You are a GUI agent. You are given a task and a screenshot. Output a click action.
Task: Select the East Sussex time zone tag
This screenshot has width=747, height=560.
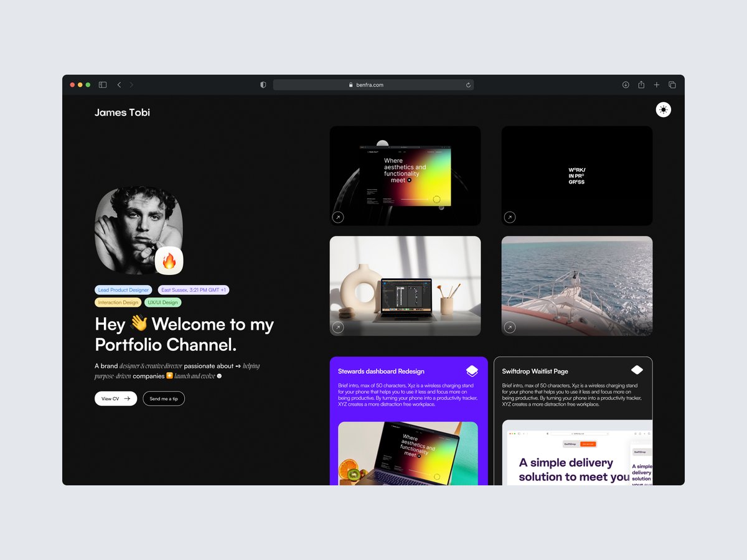point(193,290)
